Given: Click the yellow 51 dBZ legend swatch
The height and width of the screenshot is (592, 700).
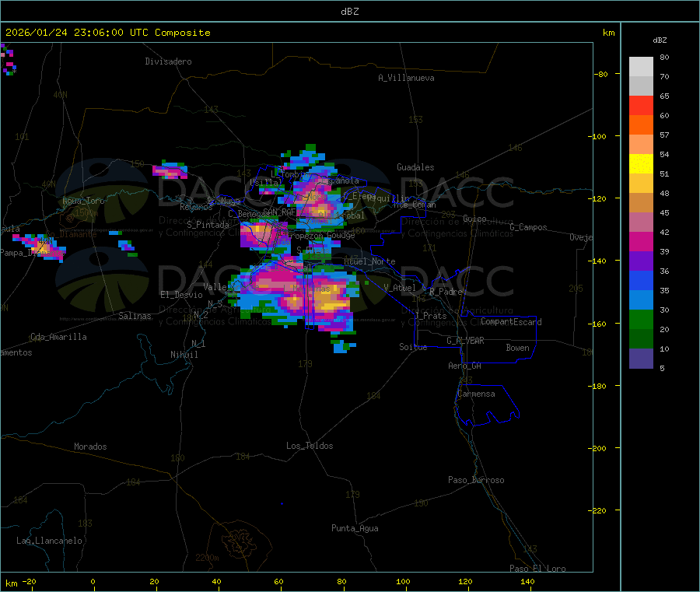Looking at the screenshot, I should pos(641,164).
